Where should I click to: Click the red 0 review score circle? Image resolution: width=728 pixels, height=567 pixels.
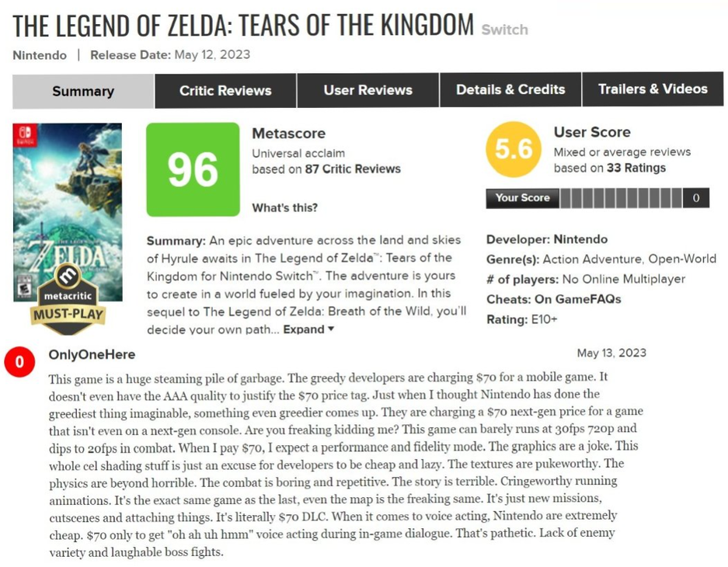(x=19, y=362)
